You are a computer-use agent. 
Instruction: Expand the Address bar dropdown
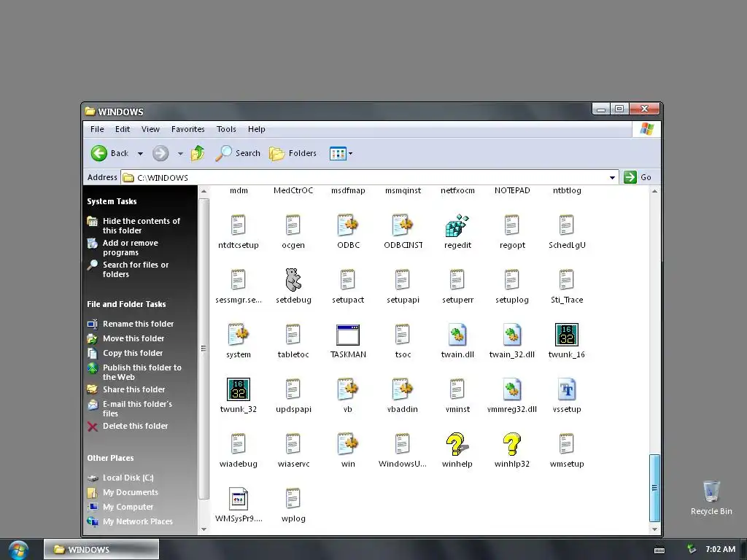click(x=612, y=178)
